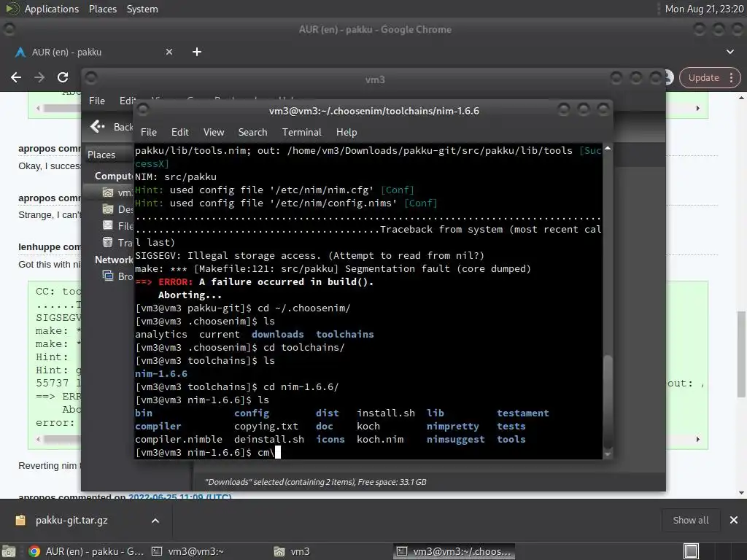
Task: Open the Terminal menu in terminal menubar
Action: pyautogui.click(x=301, y=132)
